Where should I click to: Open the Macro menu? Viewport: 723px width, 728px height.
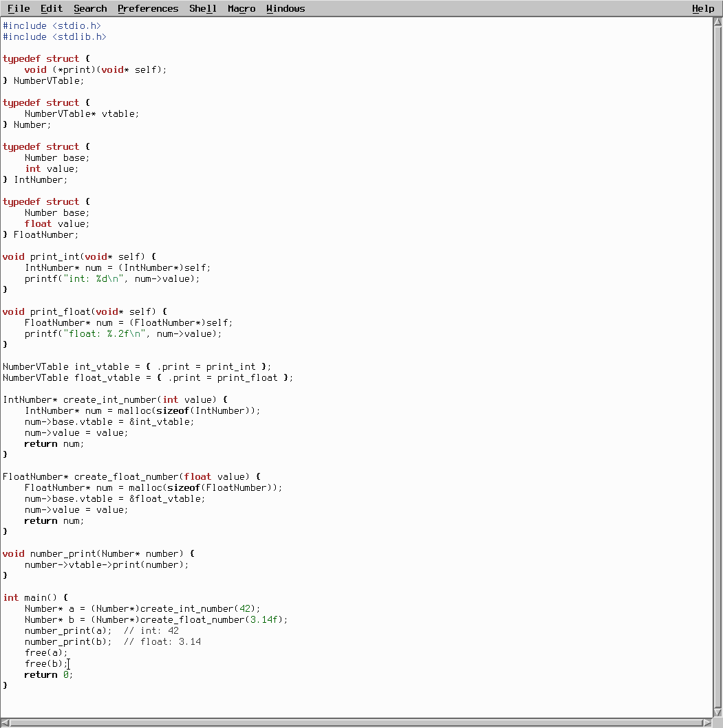coord(241,8)
